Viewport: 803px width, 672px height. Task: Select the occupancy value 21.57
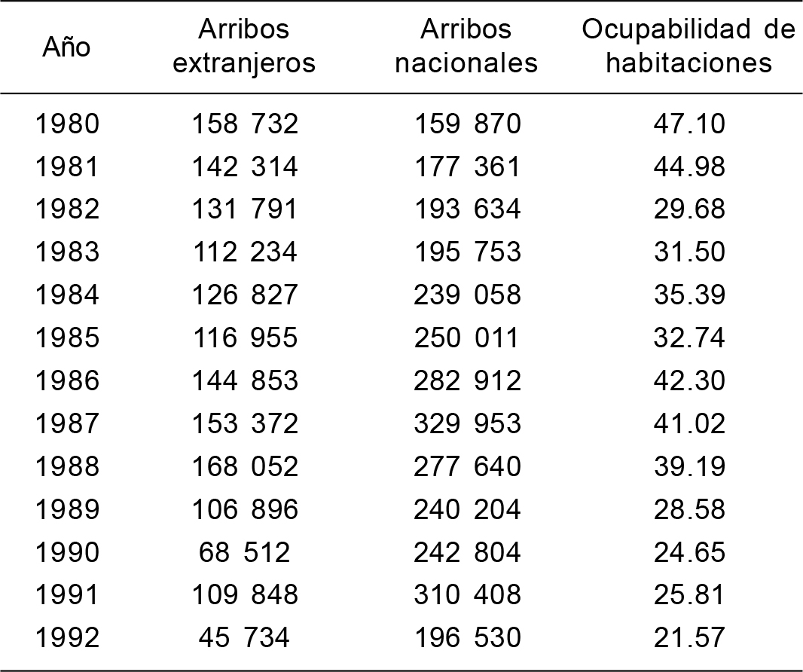[689, 639]
